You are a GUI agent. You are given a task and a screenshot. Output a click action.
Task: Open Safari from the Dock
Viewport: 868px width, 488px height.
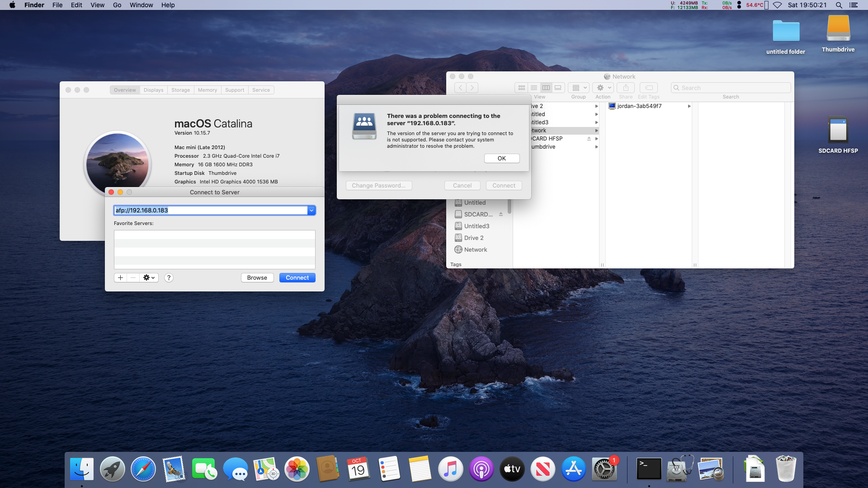[x=143, y=469]
